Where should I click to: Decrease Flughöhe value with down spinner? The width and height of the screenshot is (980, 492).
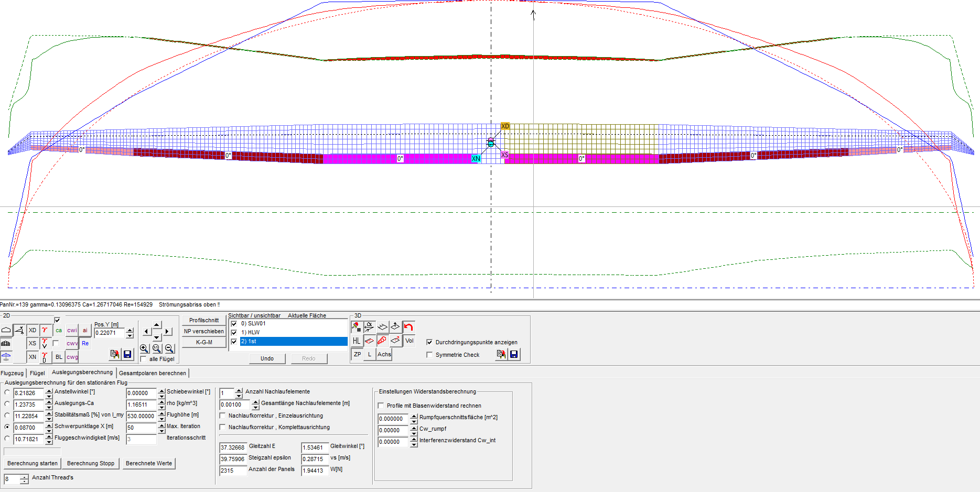click(161, 419)
